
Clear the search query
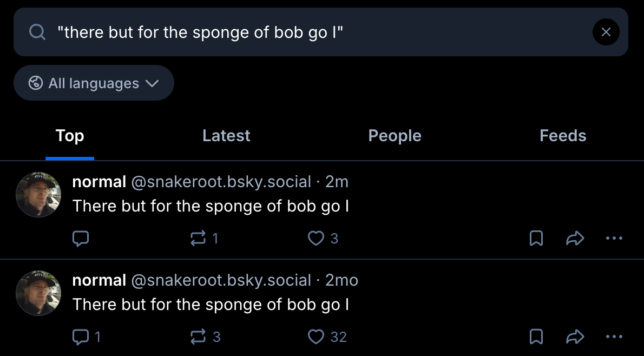(606, 32)
